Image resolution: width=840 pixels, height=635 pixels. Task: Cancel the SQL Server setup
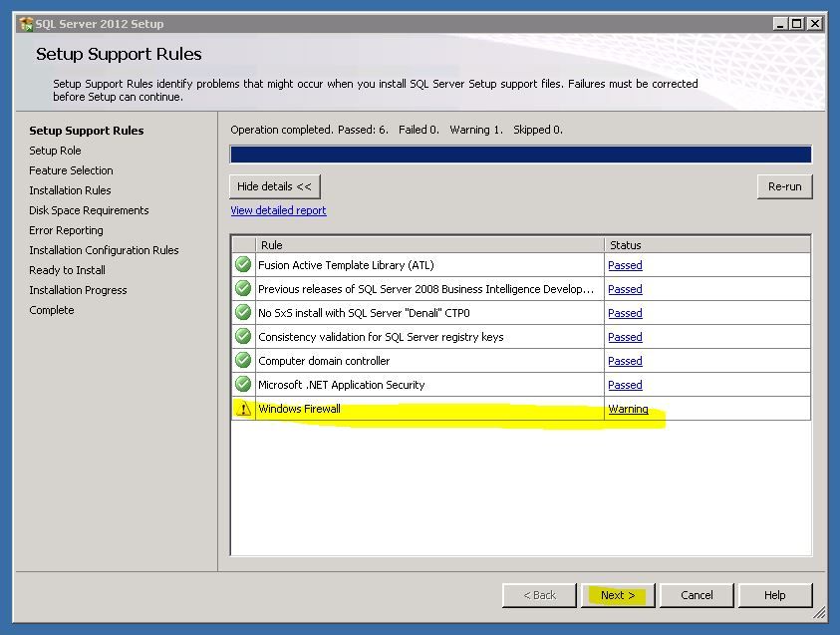click(x=697, y=595)
